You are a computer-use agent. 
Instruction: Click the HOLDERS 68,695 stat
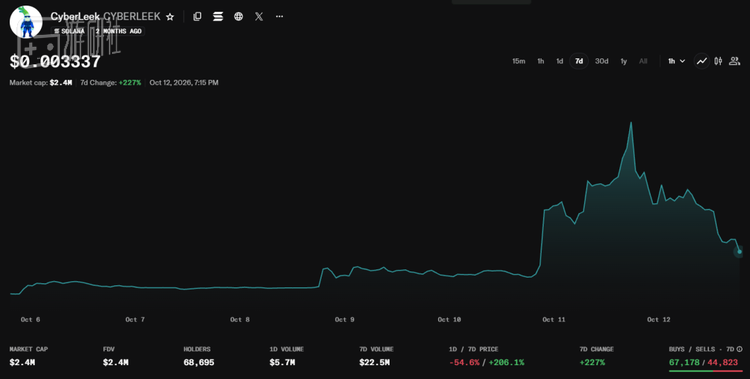pyautogui.click(x=199, y=356)
